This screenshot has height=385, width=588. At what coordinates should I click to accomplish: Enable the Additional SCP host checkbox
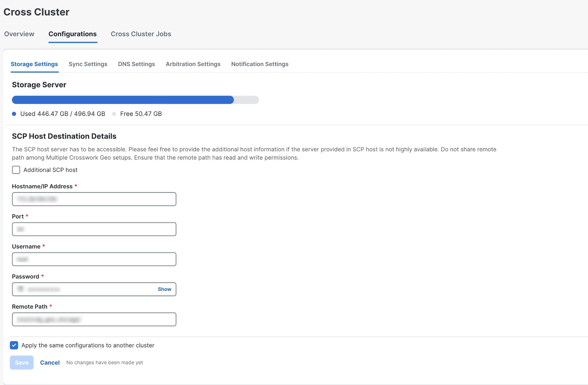16,170
